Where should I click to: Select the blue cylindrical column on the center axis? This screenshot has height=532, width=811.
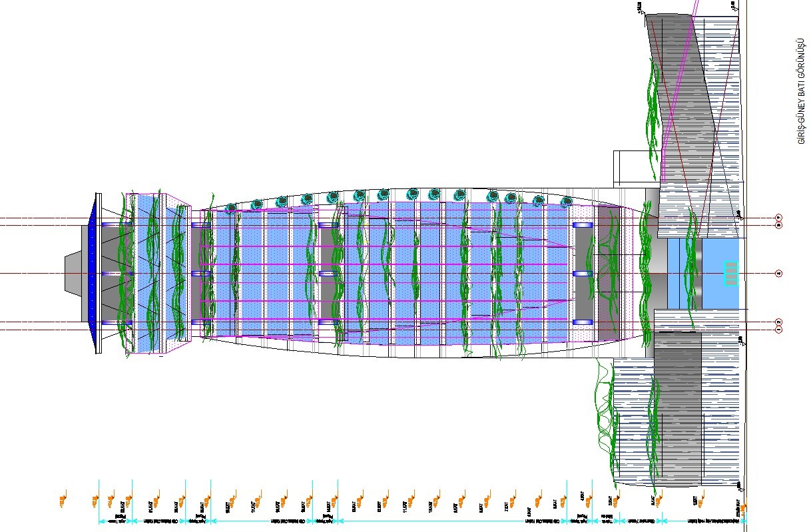click(x=583, y=274)
